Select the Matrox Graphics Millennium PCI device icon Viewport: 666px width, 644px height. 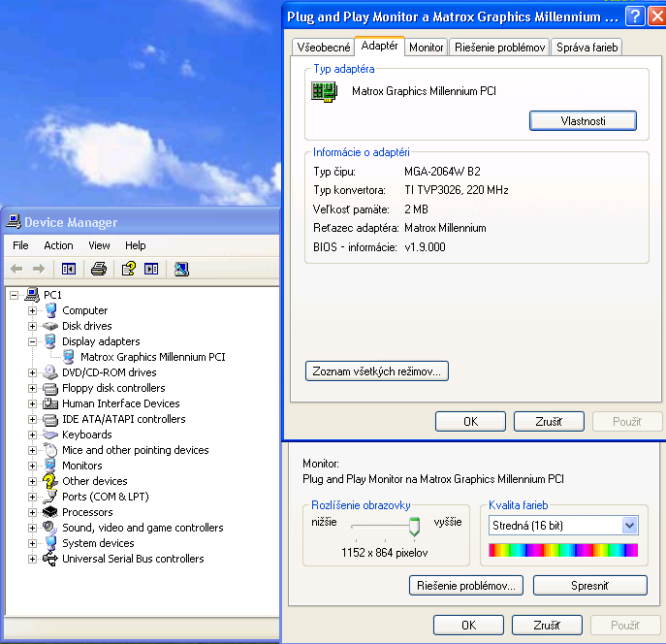(69, 357)
